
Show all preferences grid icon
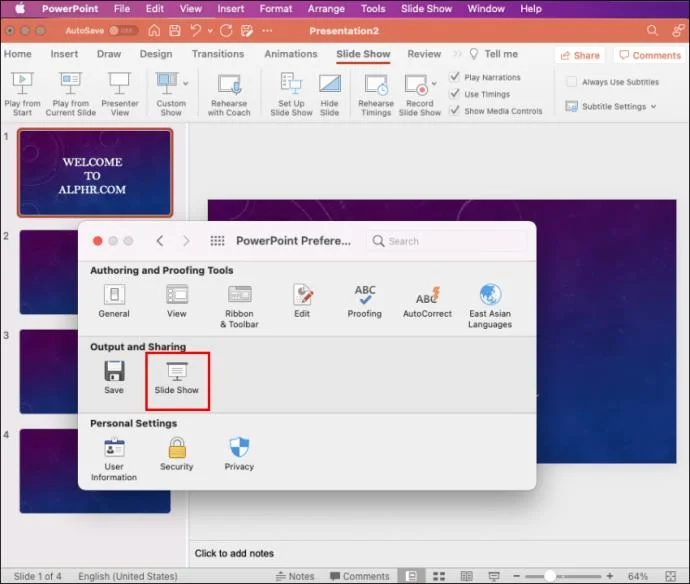coord(217,241)
